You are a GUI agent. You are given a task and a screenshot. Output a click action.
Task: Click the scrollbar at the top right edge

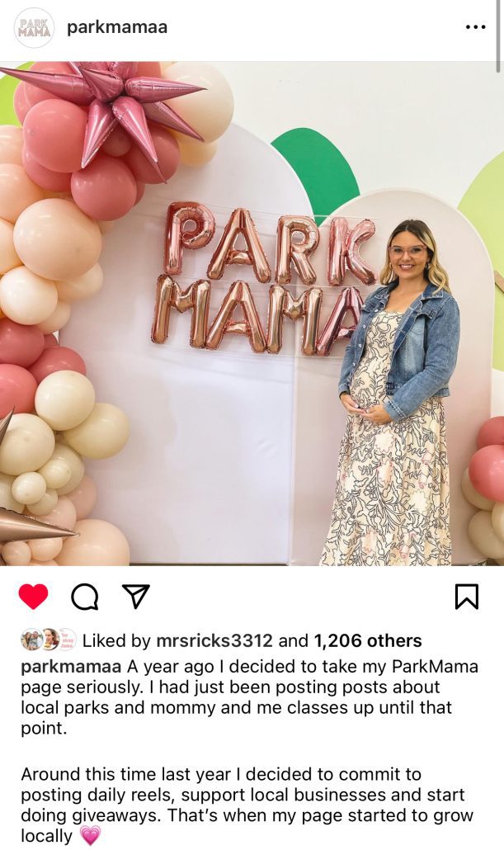point(498,35)
